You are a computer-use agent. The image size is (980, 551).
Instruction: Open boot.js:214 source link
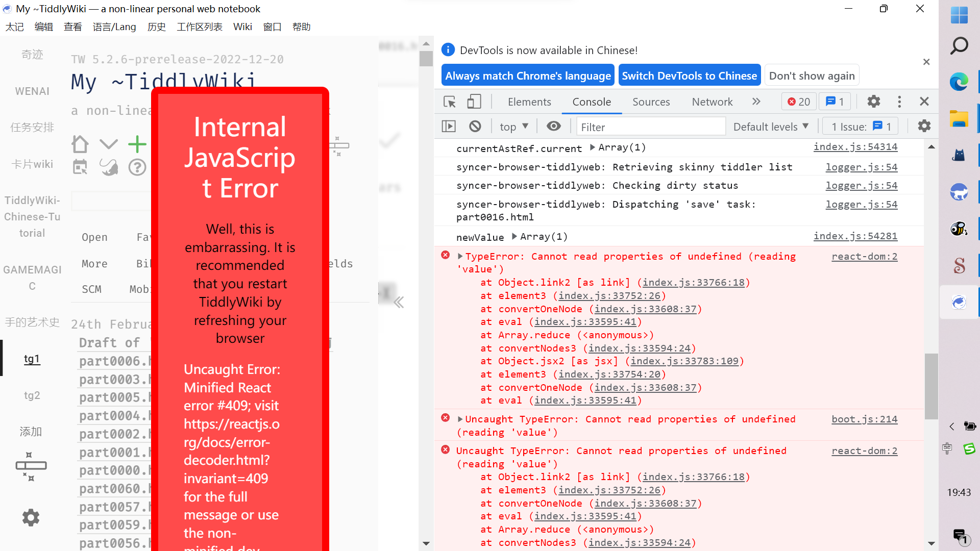(x=864, y=419)
